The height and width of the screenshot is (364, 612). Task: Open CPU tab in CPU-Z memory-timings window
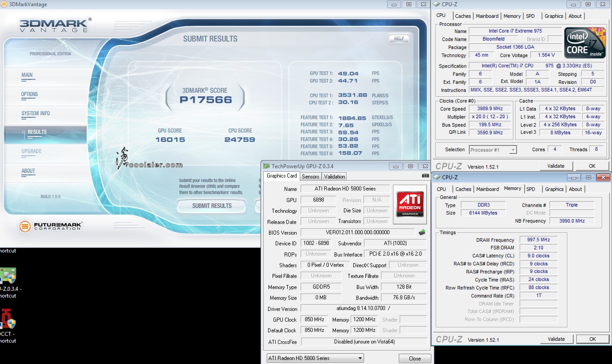(442, 189)
